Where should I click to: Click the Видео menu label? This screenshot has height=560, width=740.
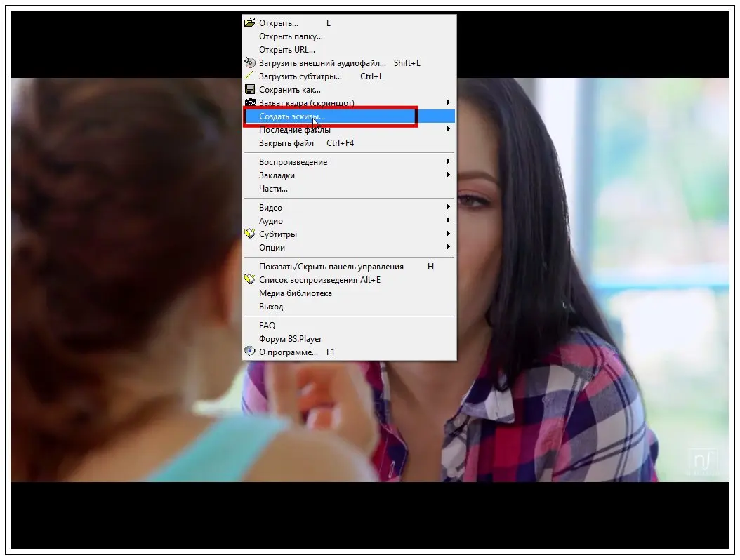point(270,208)
